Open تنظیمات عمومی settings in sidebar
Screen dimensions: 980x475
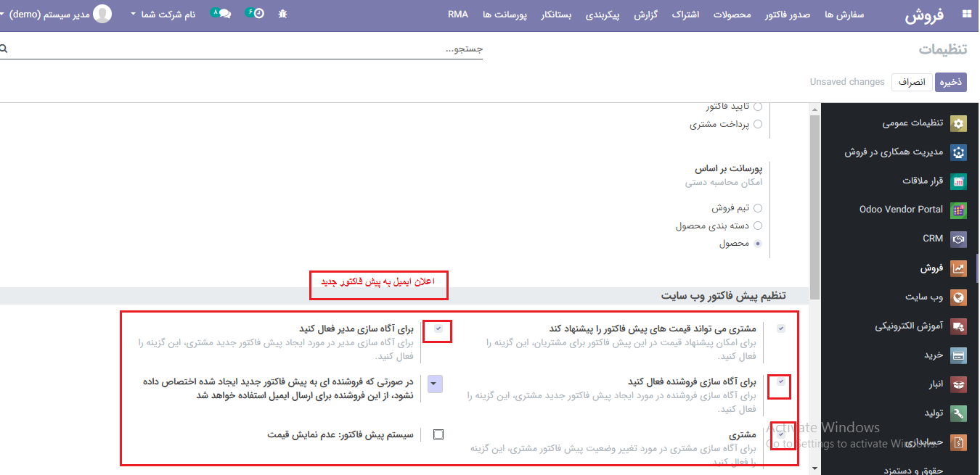pos(912,123)
